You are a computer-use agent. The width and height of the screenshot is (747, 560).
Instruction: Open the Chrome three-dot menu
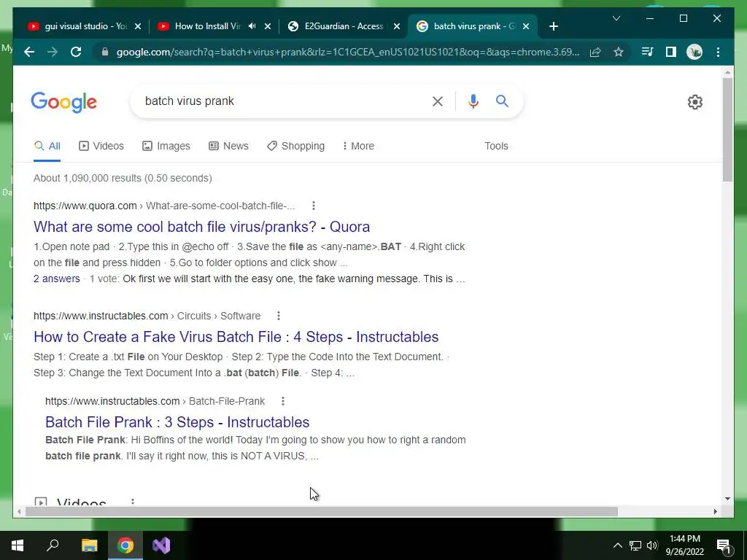(718, 52)
